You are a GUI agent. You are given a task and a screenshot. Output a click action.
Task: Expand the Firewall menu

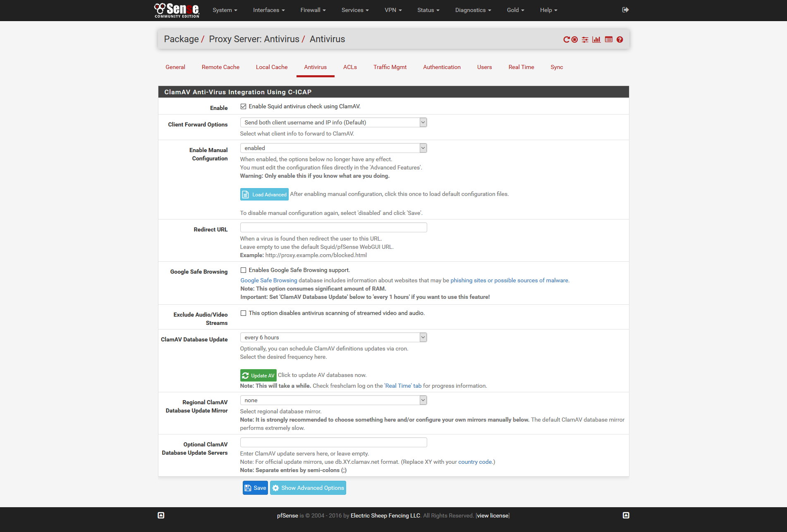click(x=313, y=10)
